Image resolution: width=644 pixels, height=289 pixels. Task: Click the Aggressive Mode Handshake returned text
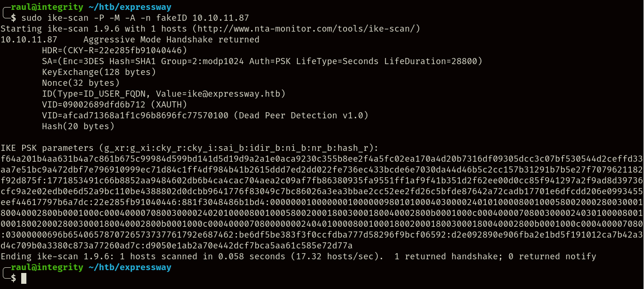click(171, 40)
